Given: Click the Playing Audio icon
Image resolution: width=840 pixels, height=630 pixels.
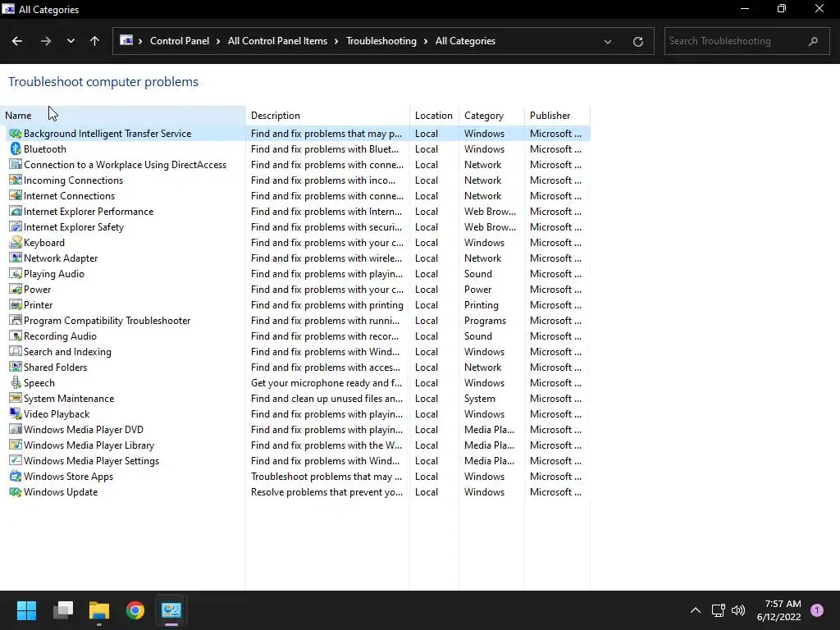Looking at the screenshot, I should point(16,274).
